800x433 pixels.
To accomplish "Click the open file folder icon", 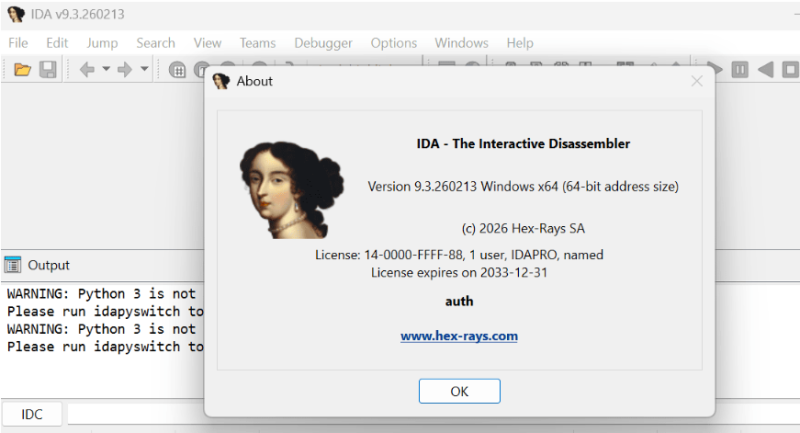I will [22, 69].
